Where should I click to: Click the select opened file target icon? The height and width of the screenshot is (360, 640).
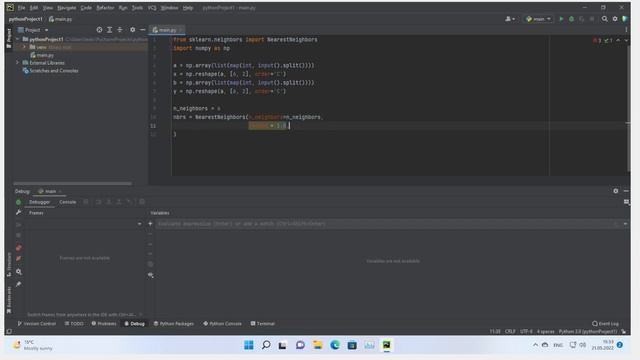point(99,30)
